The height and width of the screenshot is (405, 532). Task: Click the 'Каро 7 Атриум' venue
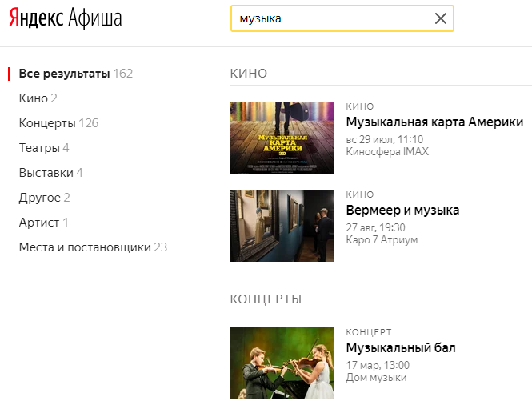[382, 240]
